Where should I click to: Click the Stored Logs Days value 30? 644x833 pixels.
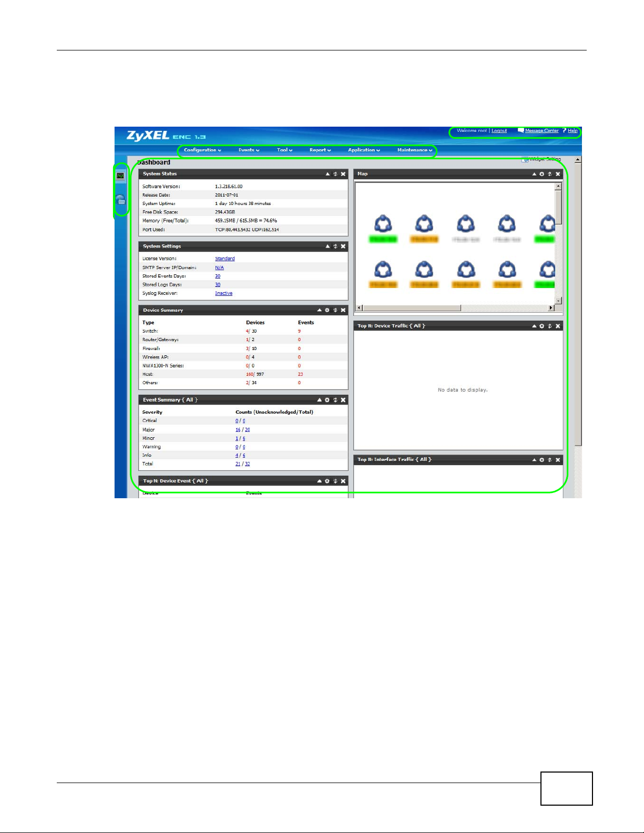point(218,285)
